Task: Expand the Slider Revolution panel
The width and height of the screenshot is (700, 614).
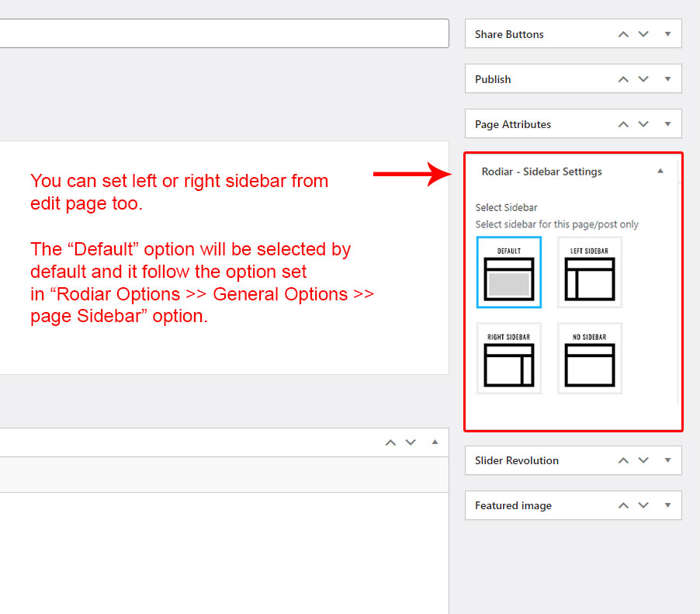Action: [667, 460]
